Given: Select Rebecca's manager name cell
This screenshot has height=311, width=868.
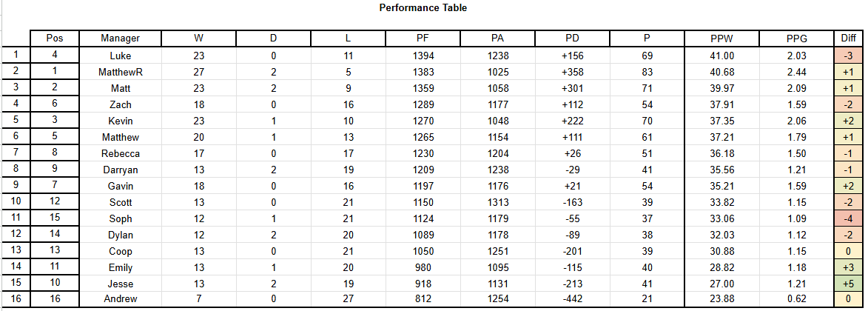Looking at the screenshot, I should coord(120,153).
